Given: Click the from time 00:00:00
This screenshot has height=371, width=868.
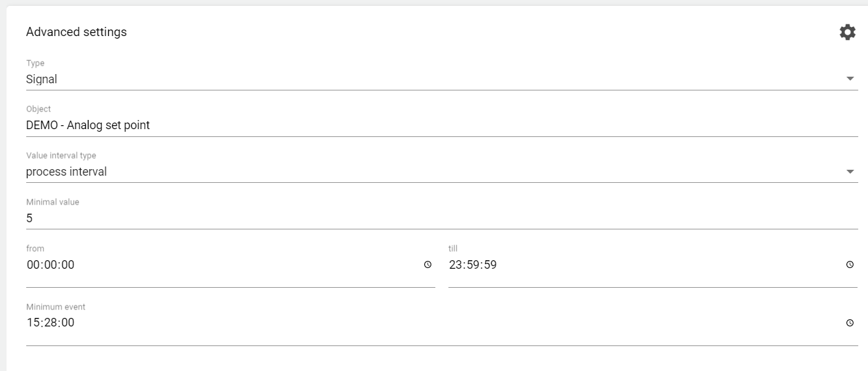Looking at the screenshot, I should click(50, 265).
